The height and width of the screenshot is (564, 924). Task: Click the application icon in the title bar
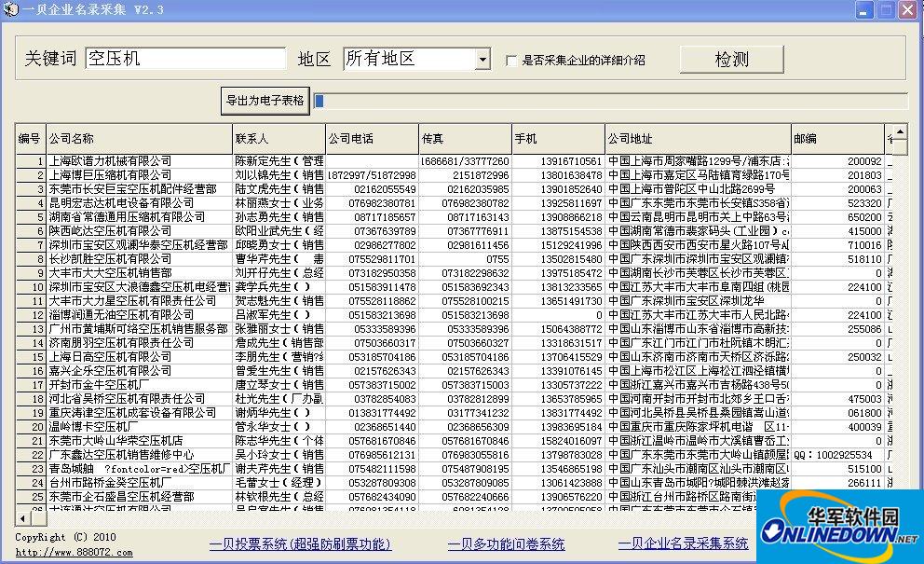(9, 10)
